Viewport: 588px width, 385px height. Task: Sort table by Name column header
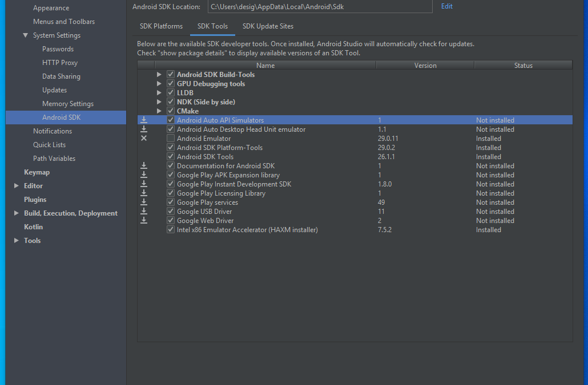click(265, 65)
